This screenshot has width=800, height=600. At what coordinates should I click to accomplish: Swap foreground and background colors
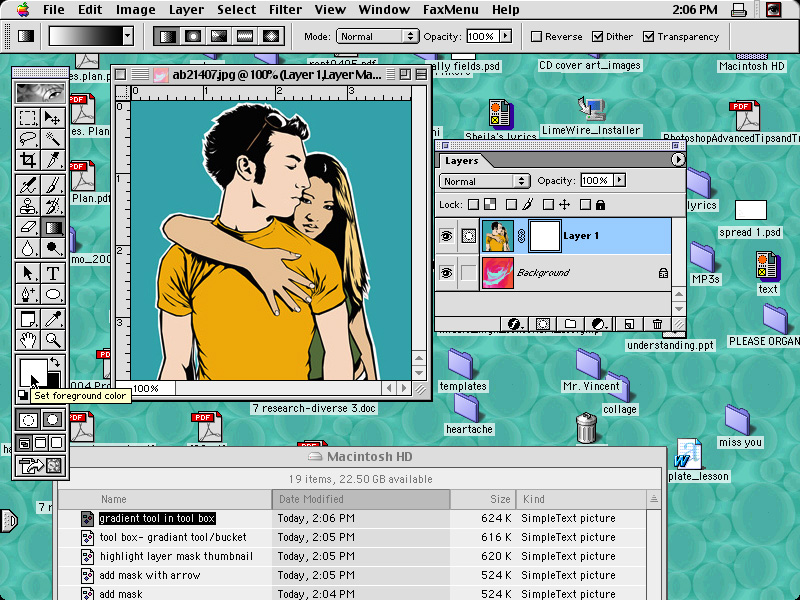(x=55, y=362)
